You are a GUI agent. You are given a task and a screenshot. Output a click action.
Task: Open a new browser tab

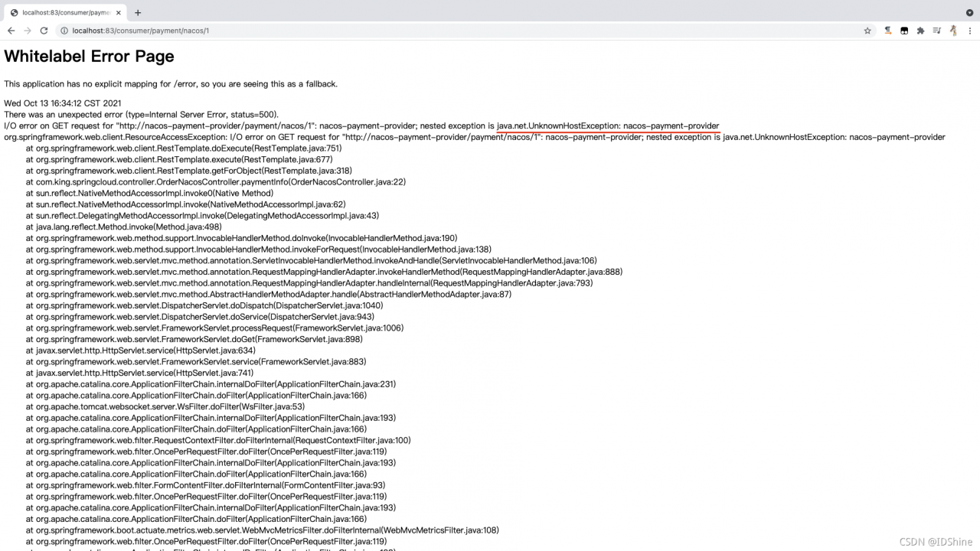point(138,12)
